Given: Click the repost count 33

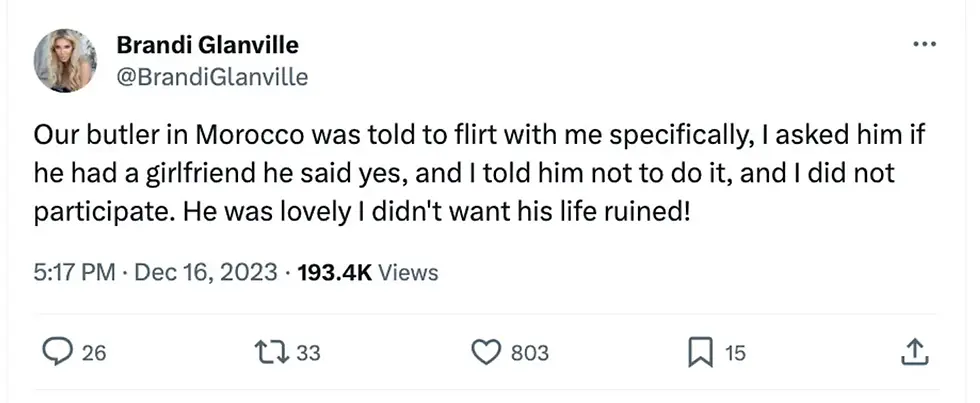Looking at the screenshot, I should [309, 352].
